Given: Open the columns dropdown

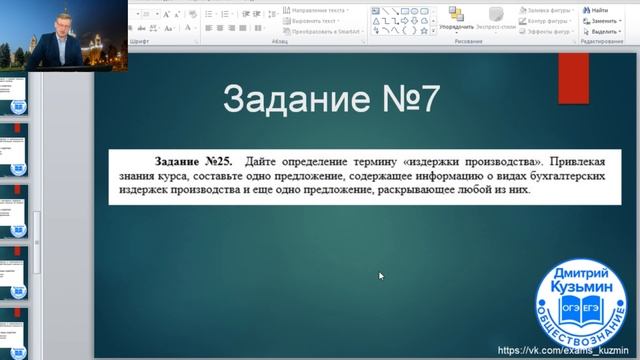Looking at the screenshot, I should [259, 28].
